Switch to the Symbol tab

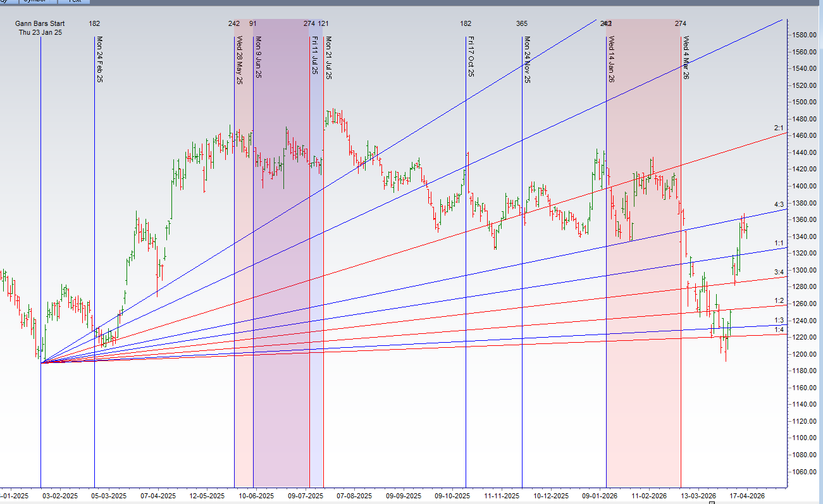(x=35, y=1)
